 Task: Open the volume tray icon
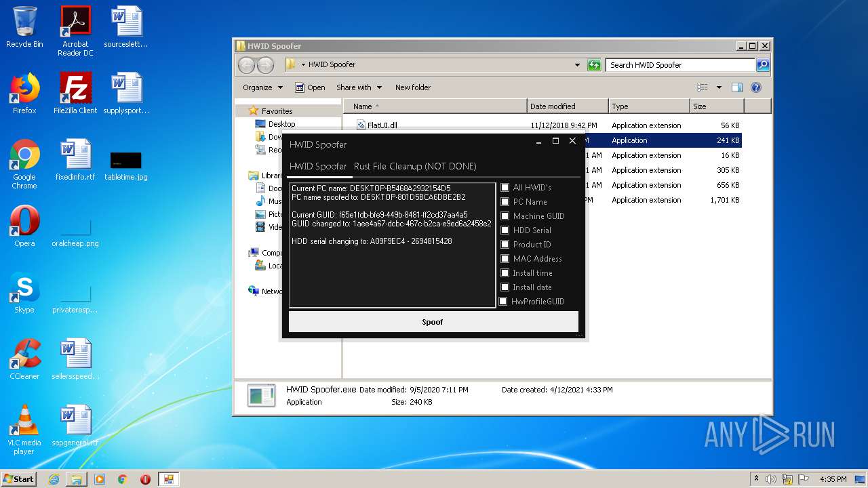[771, 479]
